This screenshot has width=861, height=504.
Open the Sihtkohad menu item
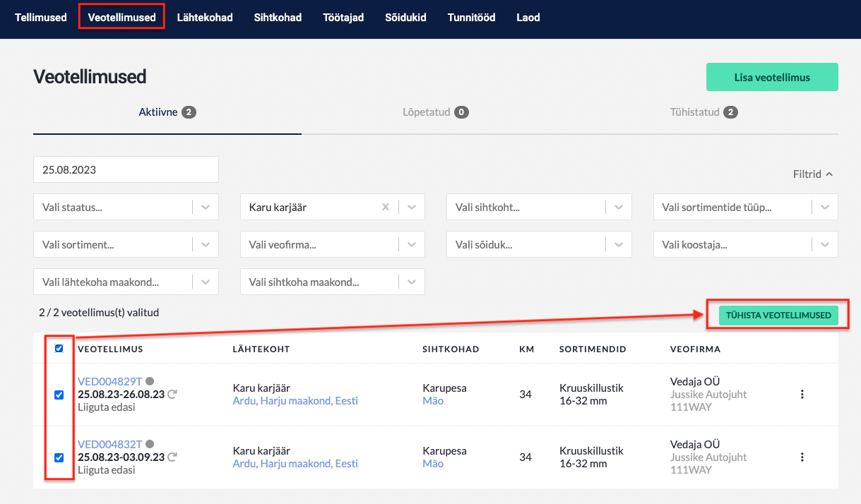click(278, 17)
